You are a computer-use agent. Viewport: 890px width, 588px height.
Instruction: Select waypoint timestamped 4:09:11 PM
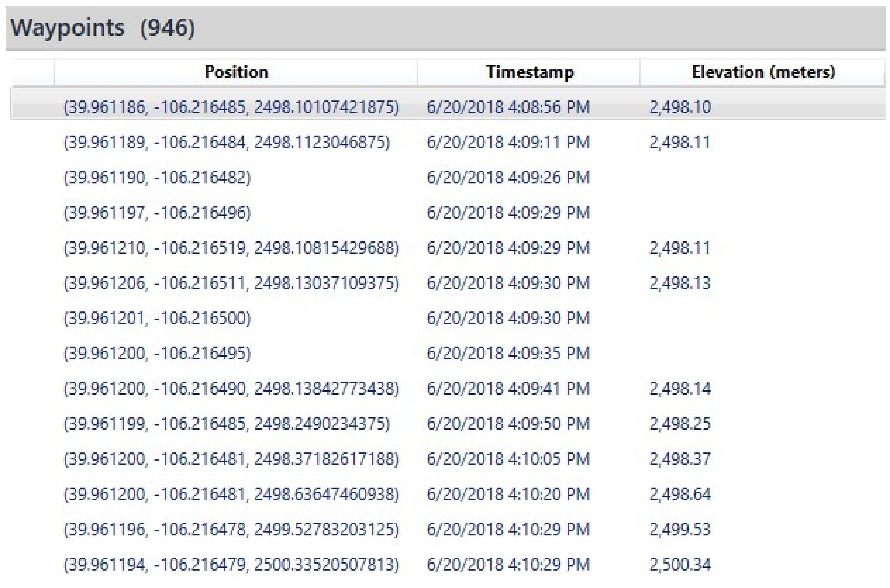click(x=508, y=142)
